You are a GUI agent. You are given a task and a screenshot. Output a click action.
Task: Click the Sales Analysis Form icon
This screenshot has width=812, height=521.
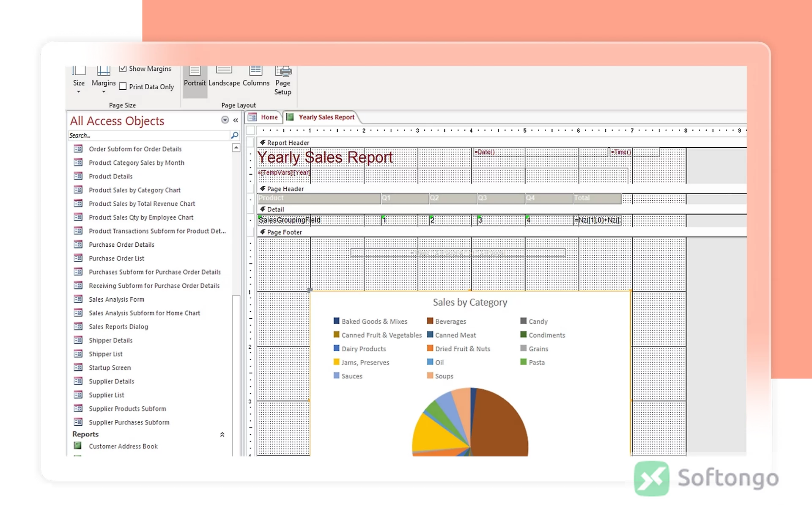point(78,299)
